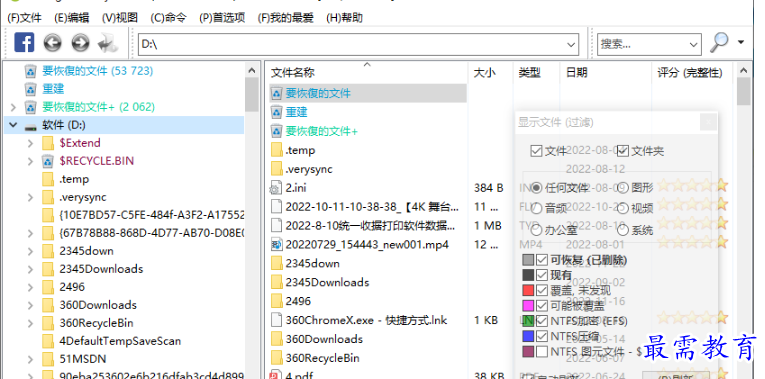
Task: Click the magnifier search icon
Action: [x=719, y=43]
